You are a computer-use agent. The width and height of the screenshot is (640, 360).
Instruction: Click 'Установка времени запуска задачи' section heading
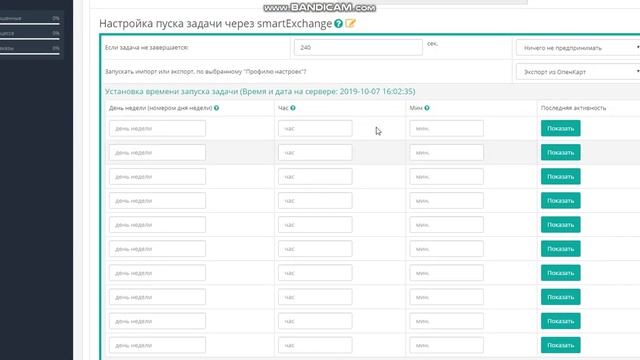point(260,91)
